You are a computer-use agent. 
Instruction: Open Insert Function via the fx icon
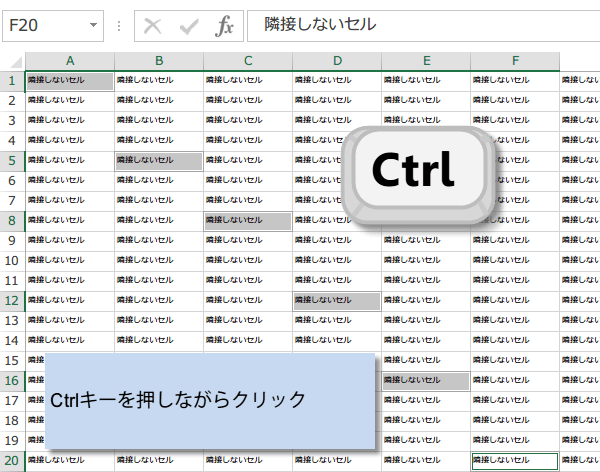(x=225, y=25)
